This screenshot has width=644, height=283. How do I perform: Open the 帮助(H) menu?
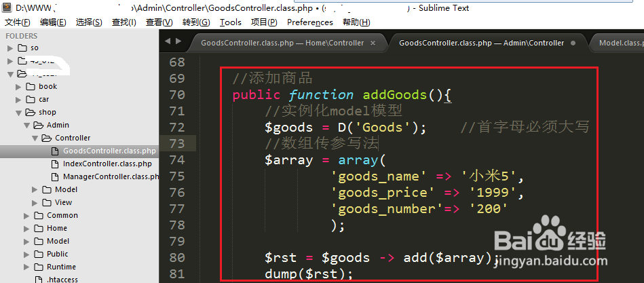(356, 22)
